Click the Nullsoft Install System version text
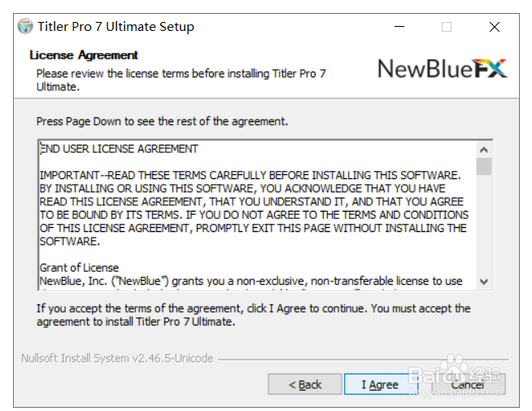This screenshot has height=411, width=532. (117, 358)
